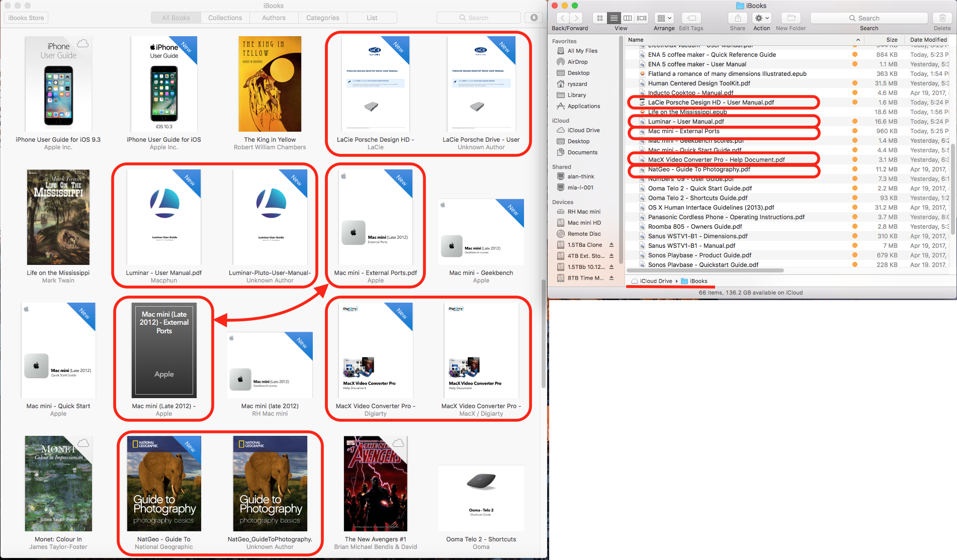Open Mac mini - External Ports.pdf cover
Image resolution: width=957 pixels, height=560 pixels.
376,217
